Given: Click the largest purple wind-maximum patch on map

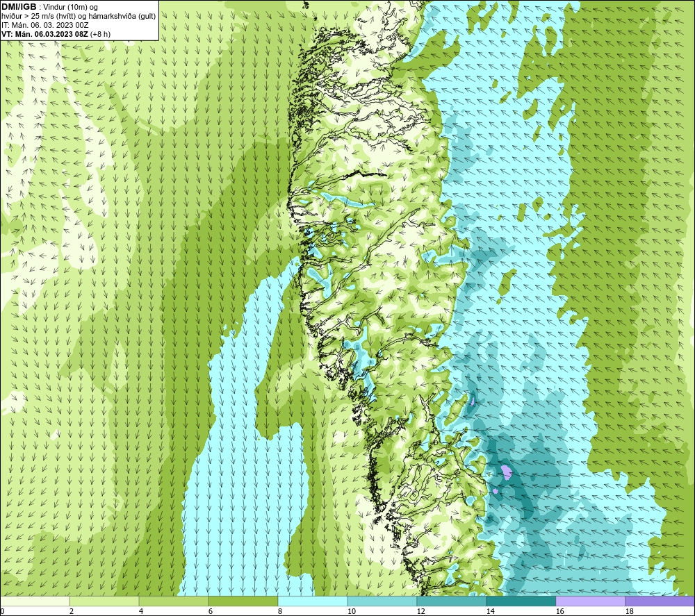Looking at the screenshot, I should pyautogui.click(x=506, y=472).
